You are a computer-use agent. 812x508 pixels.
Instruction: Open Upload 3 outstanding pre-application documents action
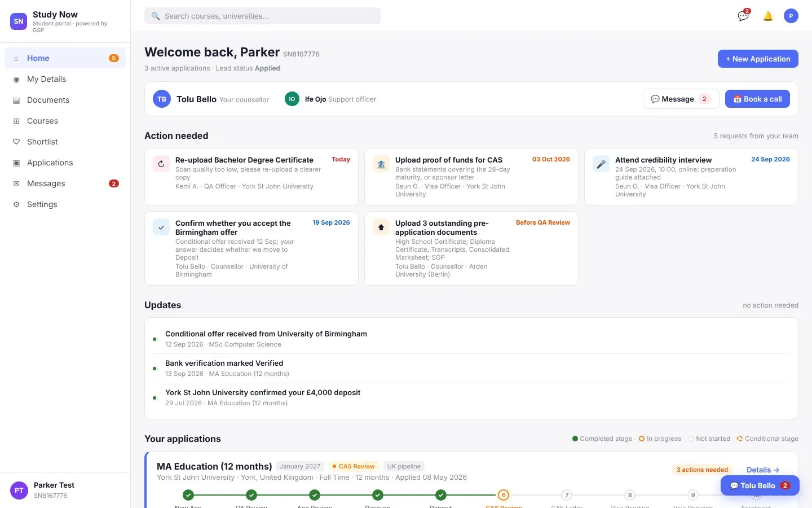[x=471, y=248]
